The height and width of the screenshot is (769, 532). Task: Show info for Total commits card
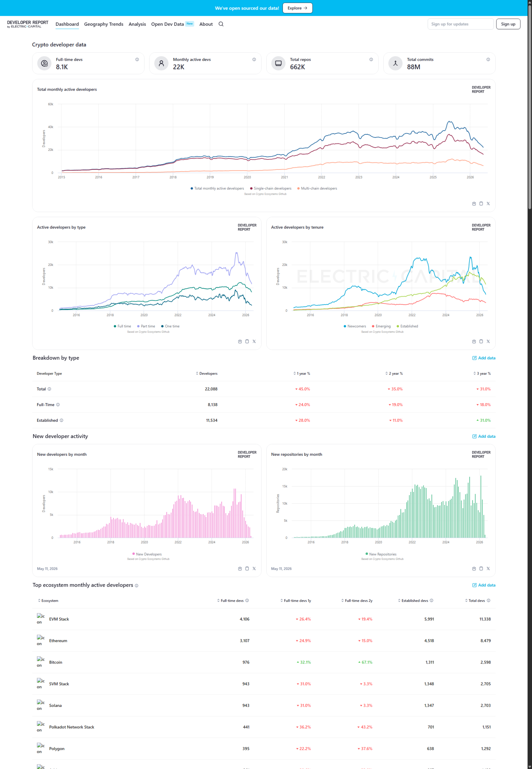[x=488, y=59]
